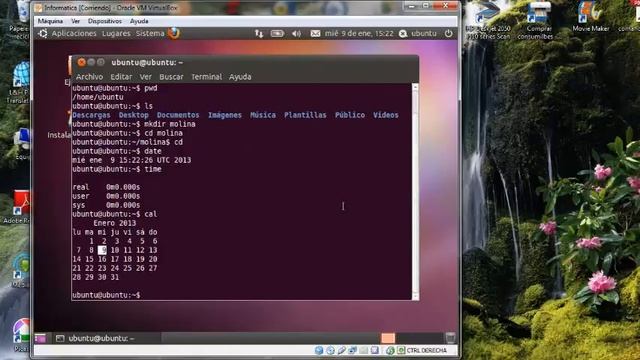Open Lugares menu in Ubuntu panel
Viewport: 640px width, 360px height.
116,33
